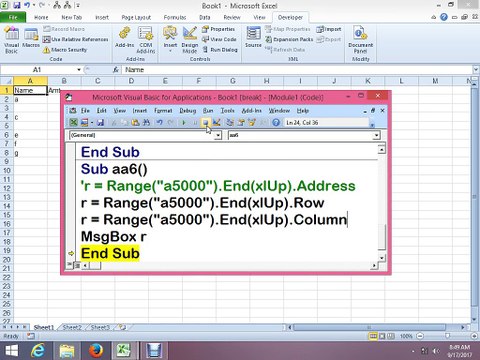Screen dimensions: 480x360
Task: Open the VBA Format menu
Action: point(163,111)
